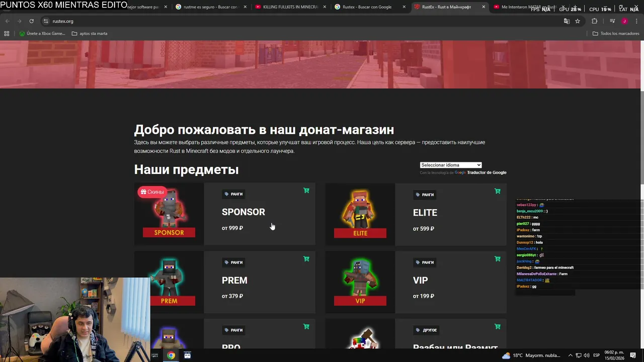Open the PREM product title
Screen dimensions: 644x362
[x=234, y=281]
